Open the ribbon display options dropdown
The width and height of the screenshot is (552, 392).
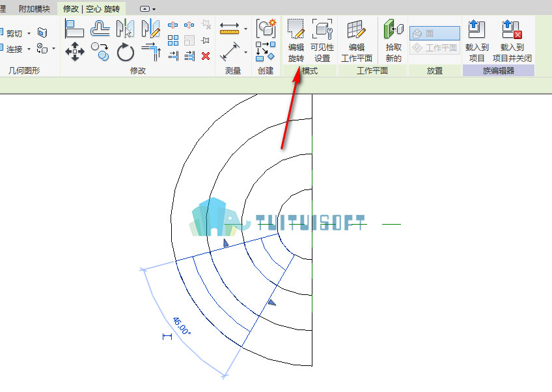point(148,9)
